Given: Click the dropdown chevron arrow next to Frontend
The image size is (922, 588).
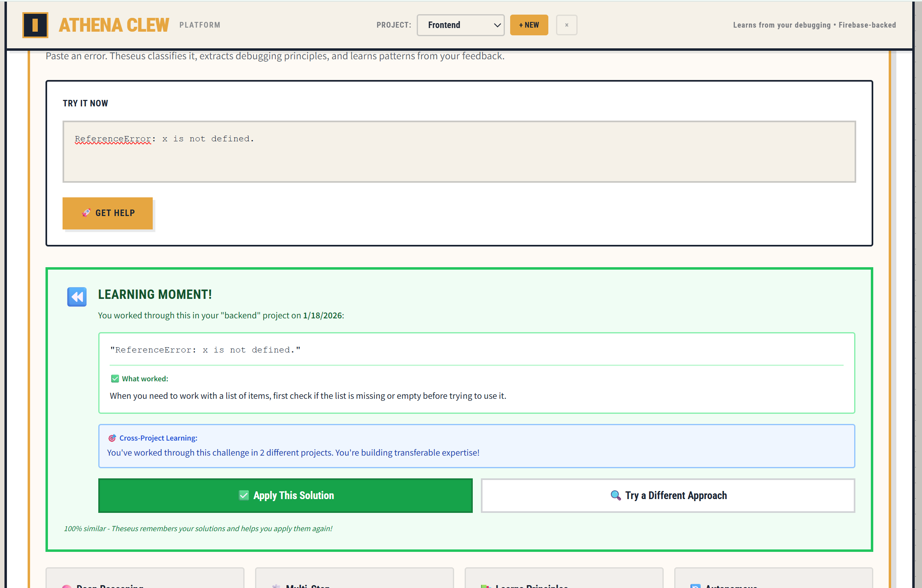Looking at the screenshot, I should click(497, 25).
